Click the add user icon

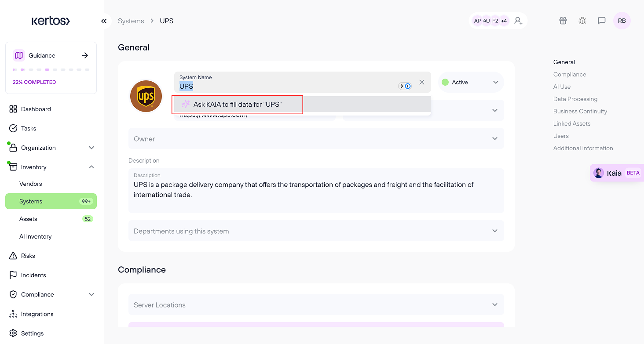click(518, 21)
